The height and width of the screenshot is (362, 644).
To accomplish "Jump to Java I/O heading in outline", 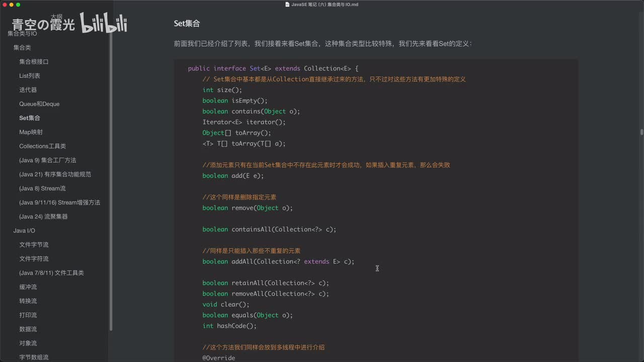I will tap(24, 230).
